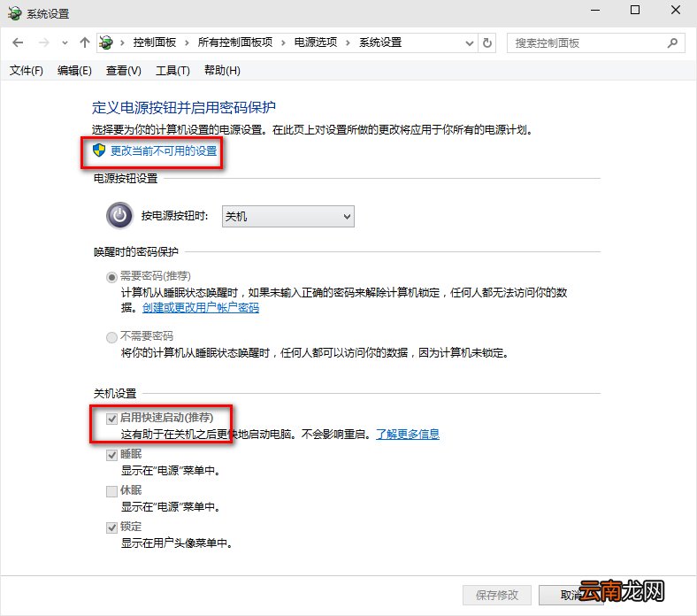Image resolution: width=697 pixels, height=616 pixels.
Task: Toggle the 锁定 checkbox
Action: [x=111, y=527]
